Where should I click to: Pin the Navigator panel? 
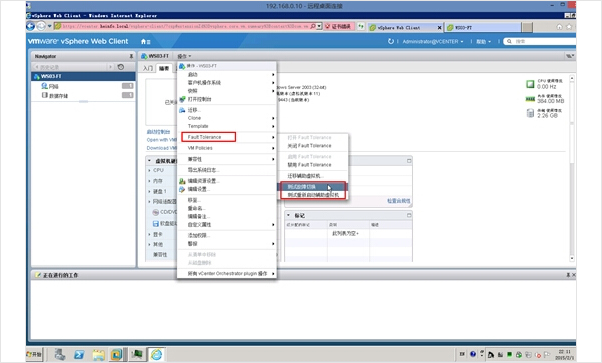pyautogui.click(x=131, y=56)
